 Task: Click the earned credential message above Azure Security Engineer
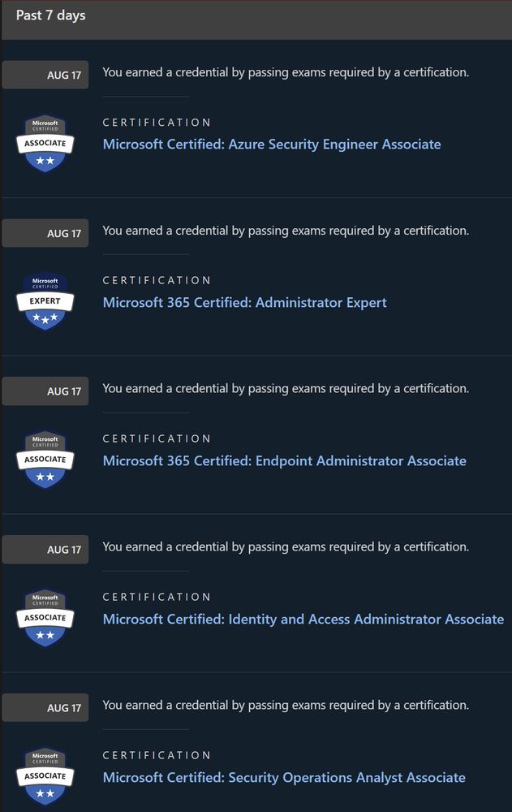pyautogui.click(x=286, y=72)
